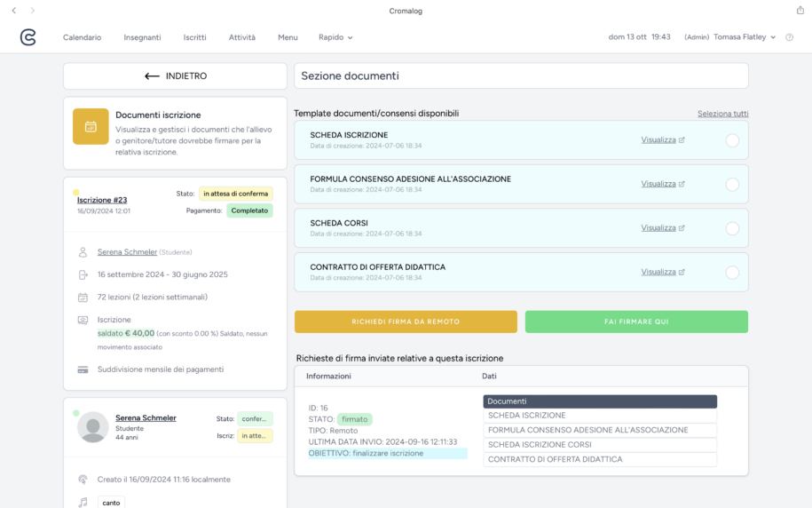Open the Rapido dropdown menu

[x=335, y=37]
